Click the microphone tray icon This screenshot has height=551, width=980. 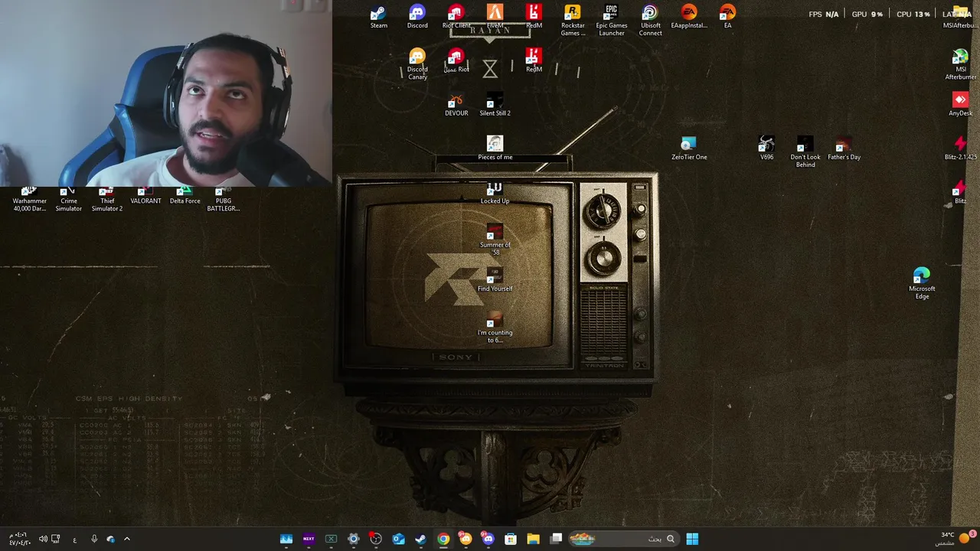pyautogui.click(x=94, y=539)
